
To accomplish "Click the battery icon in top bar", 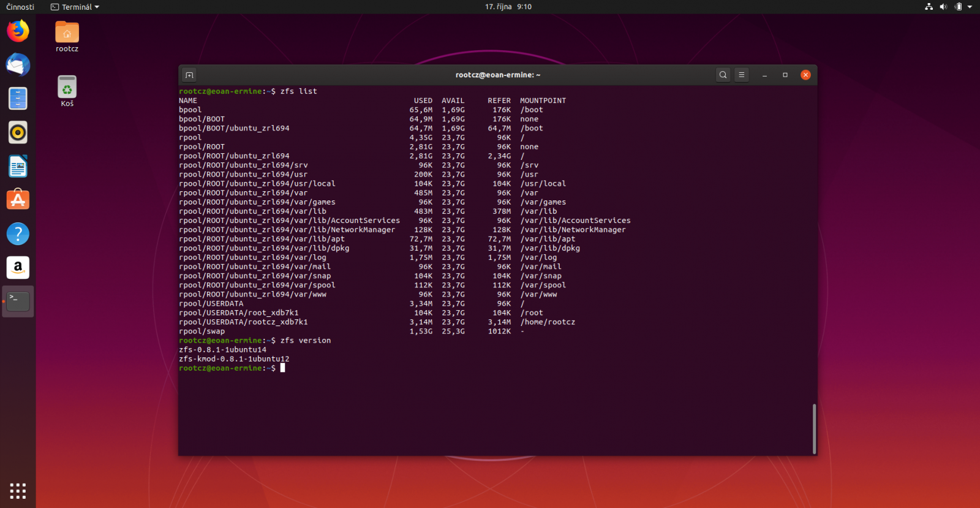I will pos(959,7).
